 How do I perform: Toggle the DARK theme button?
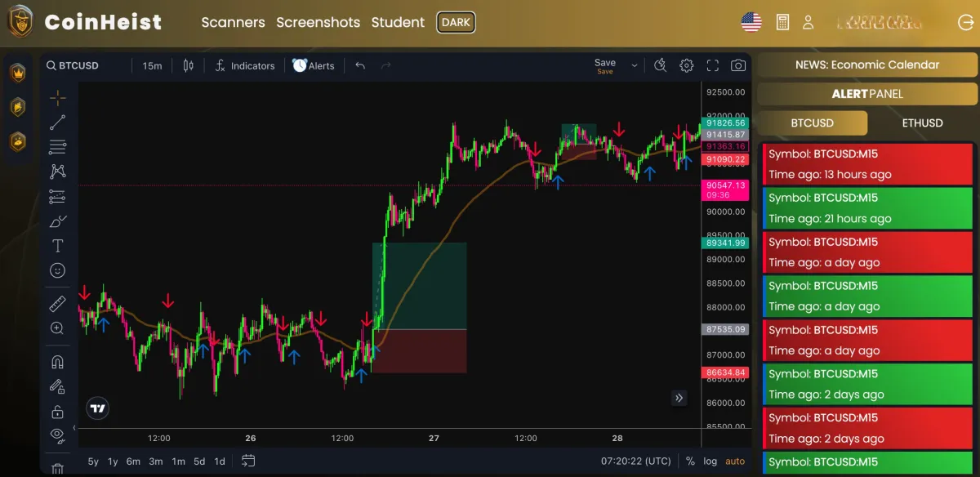[x=456, y=22]
